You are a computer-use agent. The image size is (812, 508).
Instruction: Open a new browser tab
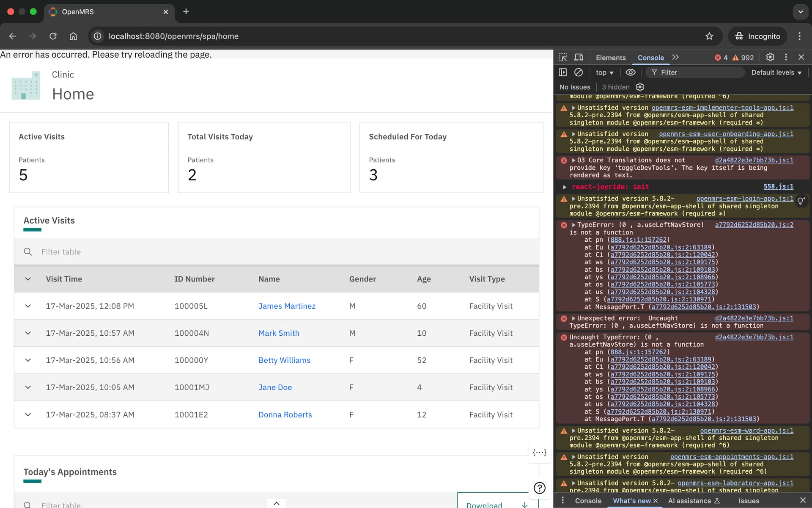pos(186,11)
